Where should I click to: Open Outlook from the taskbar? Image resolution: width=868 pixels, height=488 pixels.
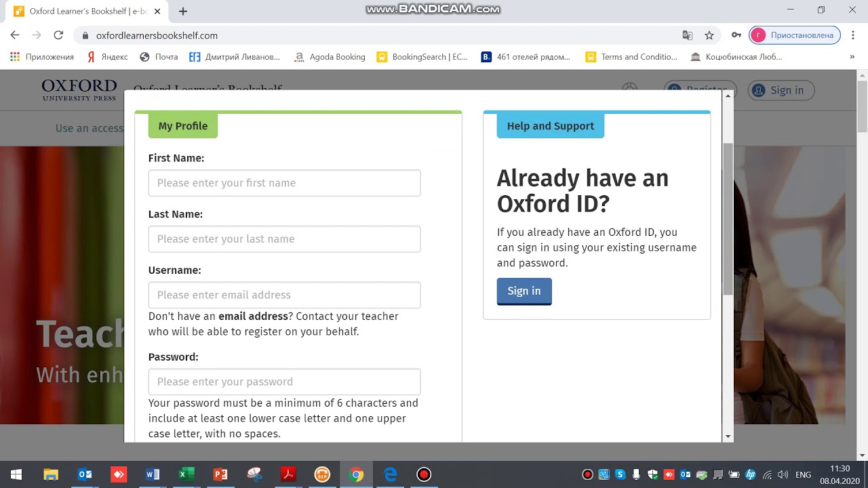point(85,474)
